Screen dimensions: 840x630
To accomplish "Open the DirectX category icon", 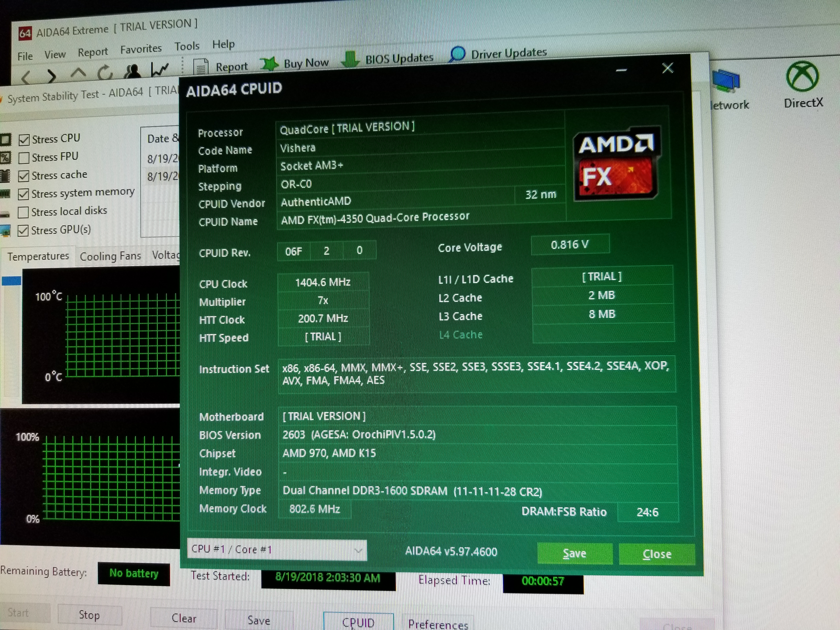I will click(803, 85).
